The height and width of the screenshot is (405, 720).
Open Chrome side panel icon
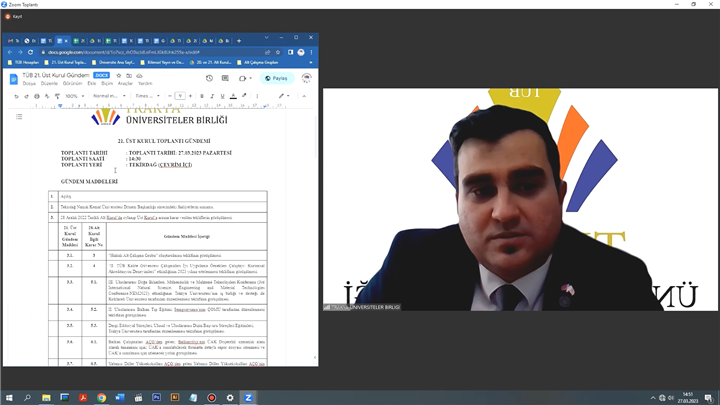[290, 52]
